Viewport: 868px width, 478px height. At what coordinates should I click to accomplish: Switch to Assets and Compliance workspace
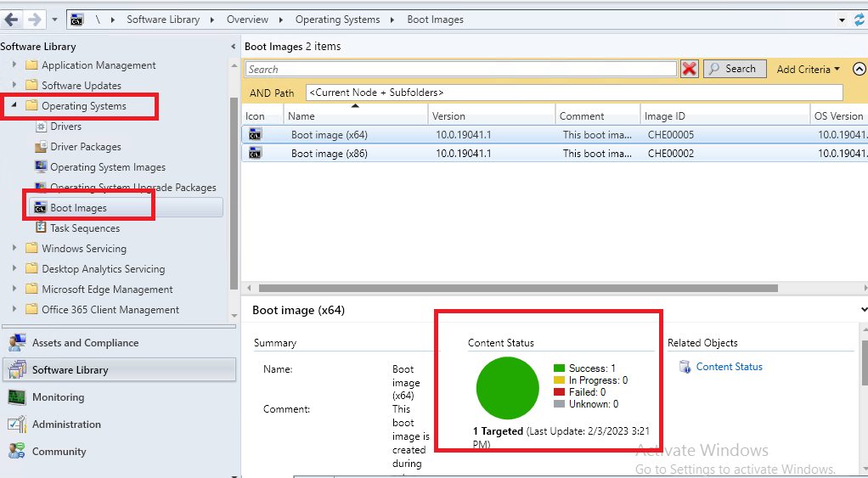point(119,343)
